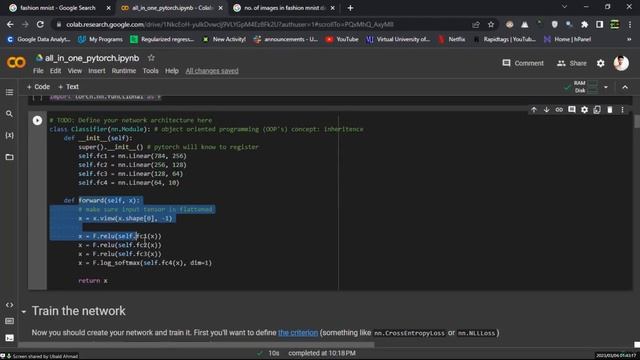Click the Share button
This screenshot has height=360, width=640.
coord(572,63)
